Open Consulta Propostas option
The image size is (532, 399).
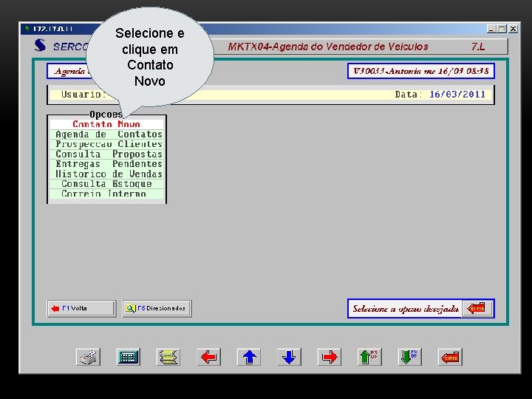106,154
